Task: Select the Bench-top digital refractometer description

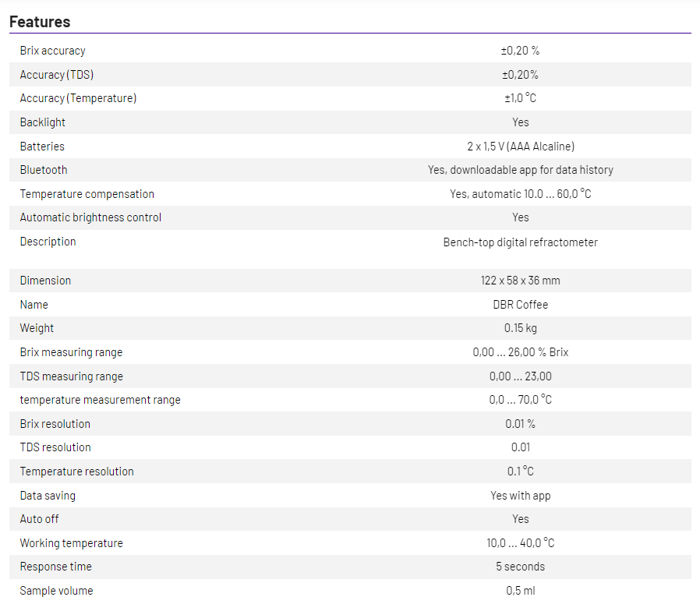Action: [x=520, y=242]
